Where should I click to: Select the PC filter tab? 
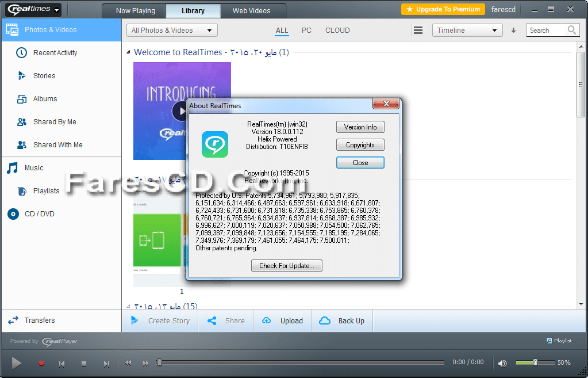(306, 30)
